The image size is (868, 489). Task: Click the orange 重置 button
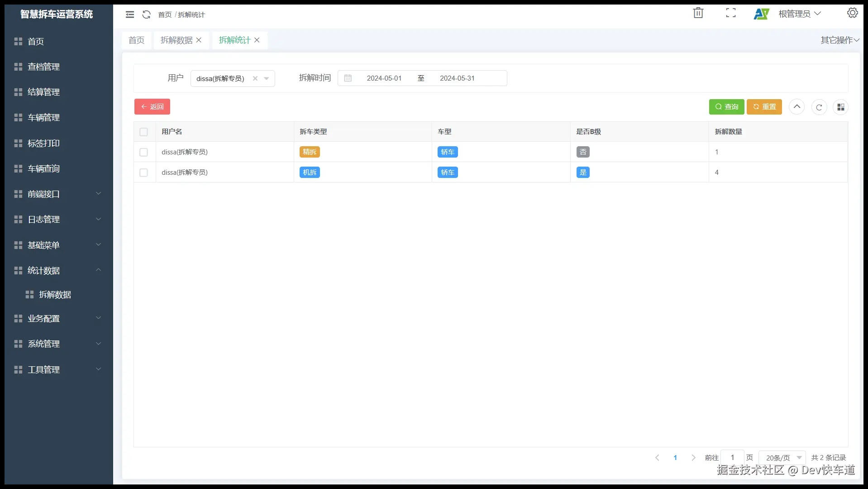coord(764,107)
